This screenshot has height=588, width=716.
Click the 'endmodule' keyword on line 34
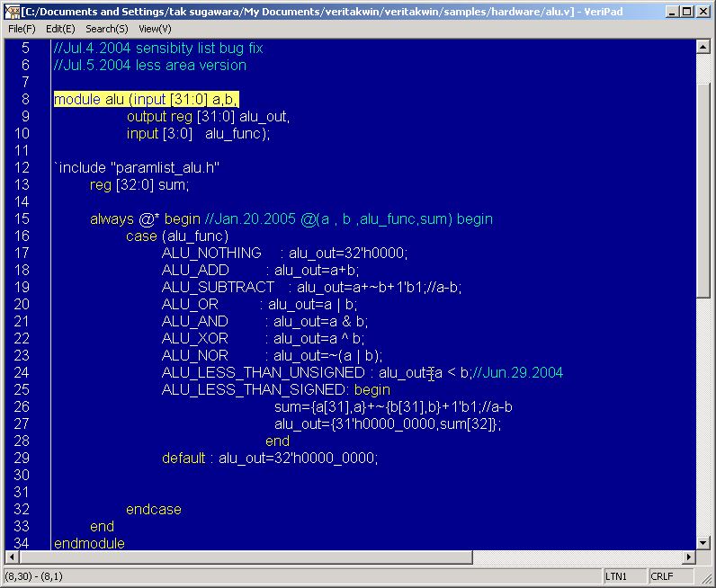89,543
